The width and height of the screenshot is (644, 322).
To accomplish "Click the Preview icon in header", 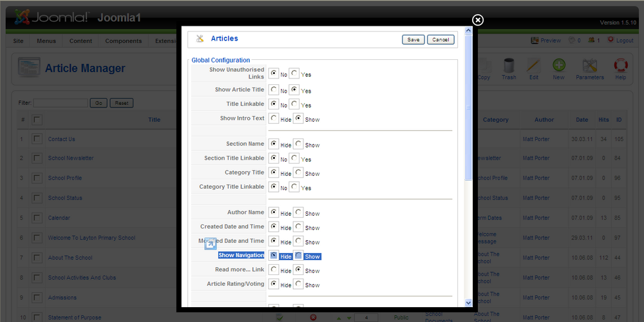I will click(535, 40).
